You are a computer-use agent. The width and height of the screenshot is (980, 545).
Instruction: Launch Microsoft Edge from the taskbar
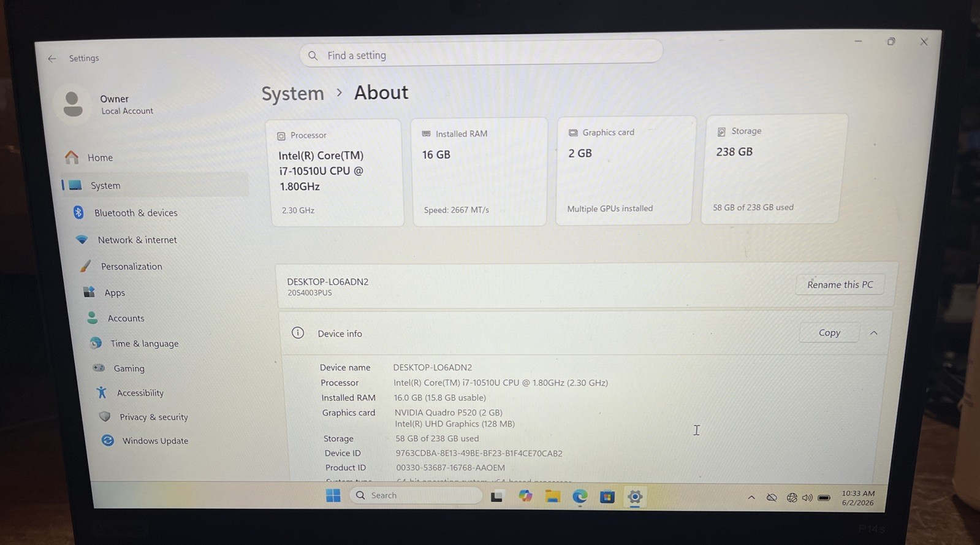pos(580,497)
